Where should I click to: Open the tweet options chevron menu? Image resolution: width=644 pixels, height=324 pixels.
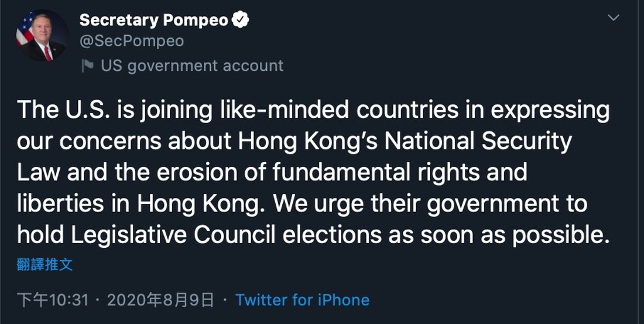coord(614,18)
